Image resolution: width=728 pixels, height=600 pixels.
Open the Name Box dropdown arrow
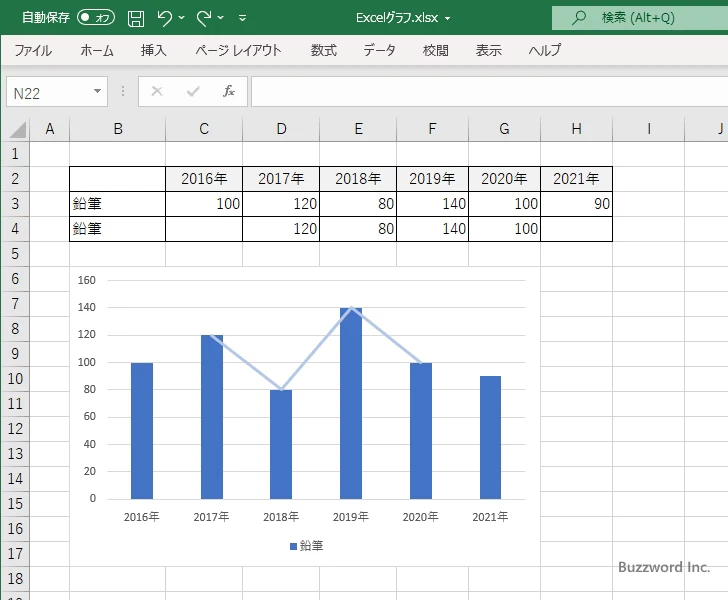click(98, 91)
